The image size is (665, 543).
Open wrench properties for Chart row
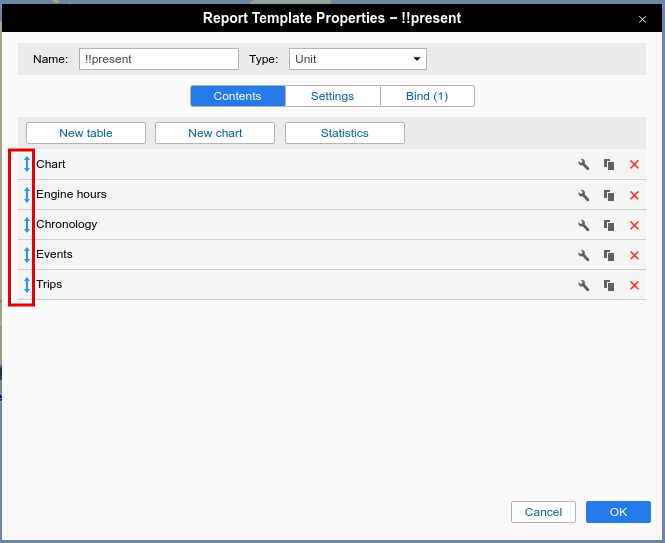coord(584,165)
